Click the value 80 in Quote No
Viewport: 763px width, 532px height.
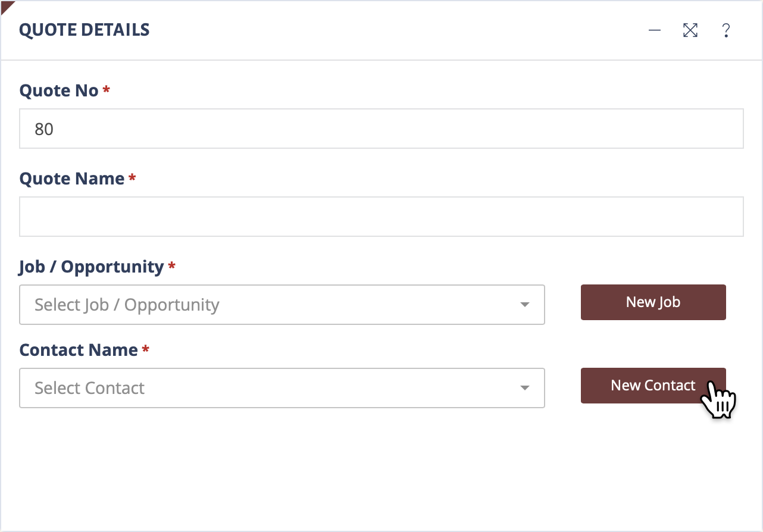tap(44, 129)
